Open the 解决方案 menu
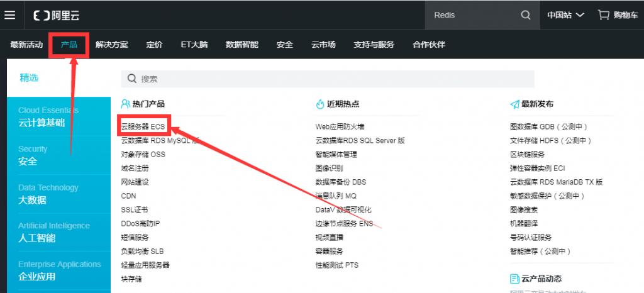 (112, 44)
